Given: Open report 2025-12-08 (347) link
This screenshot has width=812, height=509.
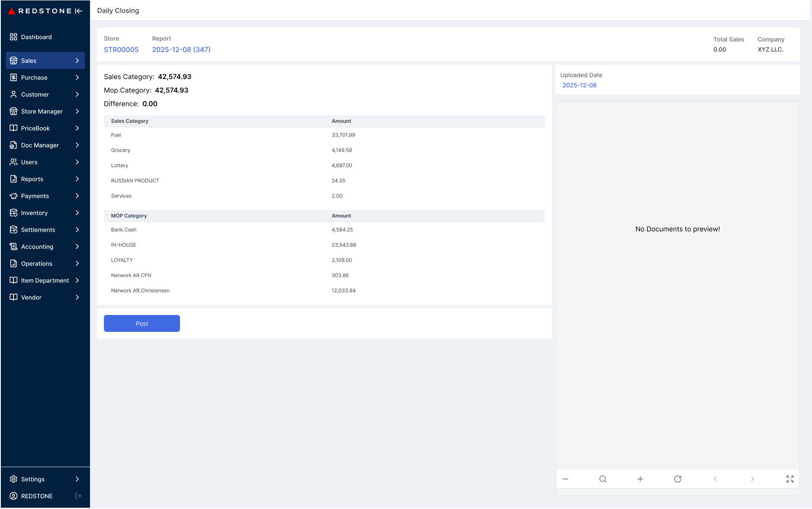Looking at the screenshot, I should 181,49.
